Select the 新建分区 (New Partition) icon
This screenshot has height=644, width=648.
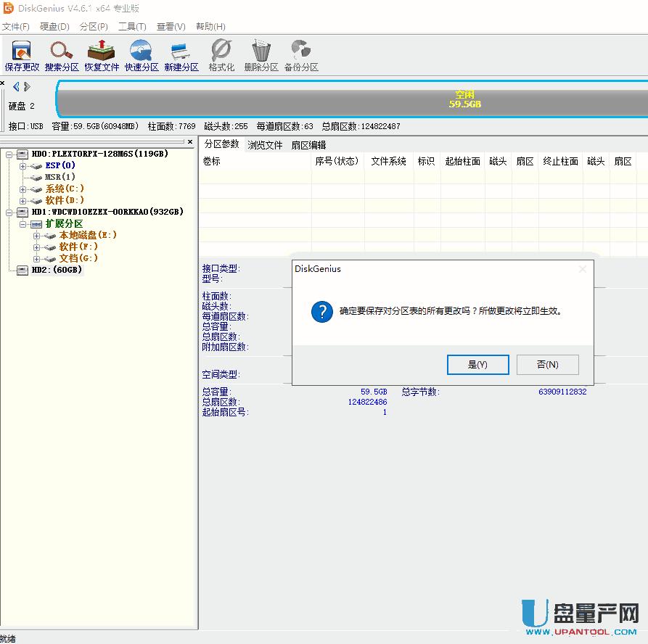[x=181, y=55]
